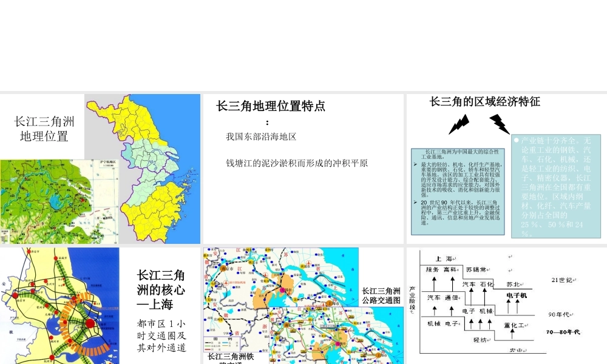Screen dimensions: 607x364
Task: Click the 长江三角洲铁路交通 caption
Action: (x=231, y=359)
